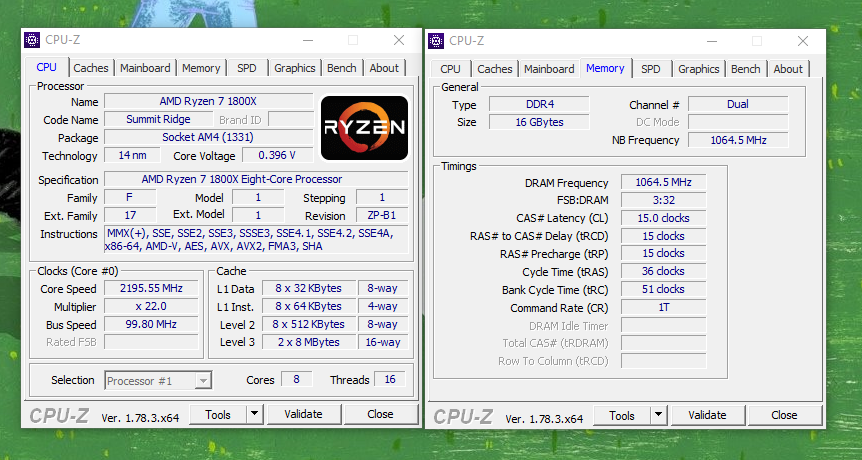Switch to Mainboard tab in left CPU-Z window

(145, 68)
